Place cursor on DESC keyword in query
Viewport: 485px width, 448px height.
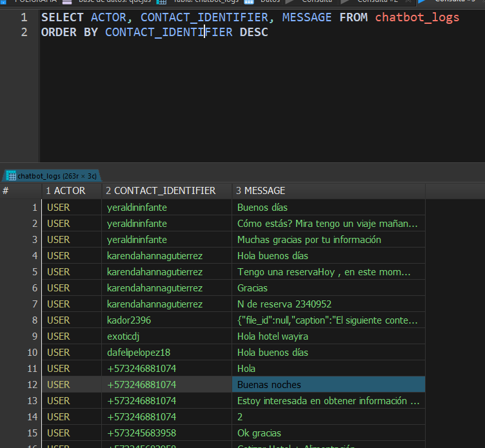pyautogui.click(x=253, y=32)
